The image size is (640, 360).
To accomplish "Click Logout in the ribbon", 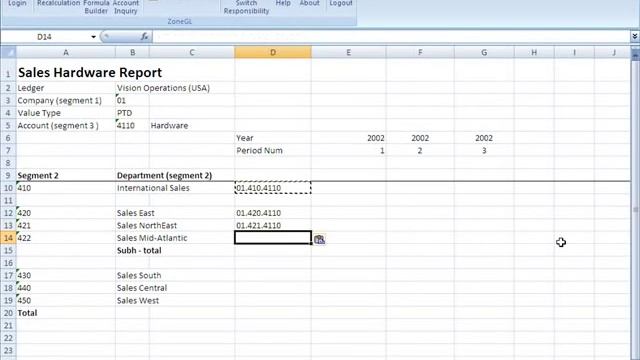I will click(x=341, y=3).
